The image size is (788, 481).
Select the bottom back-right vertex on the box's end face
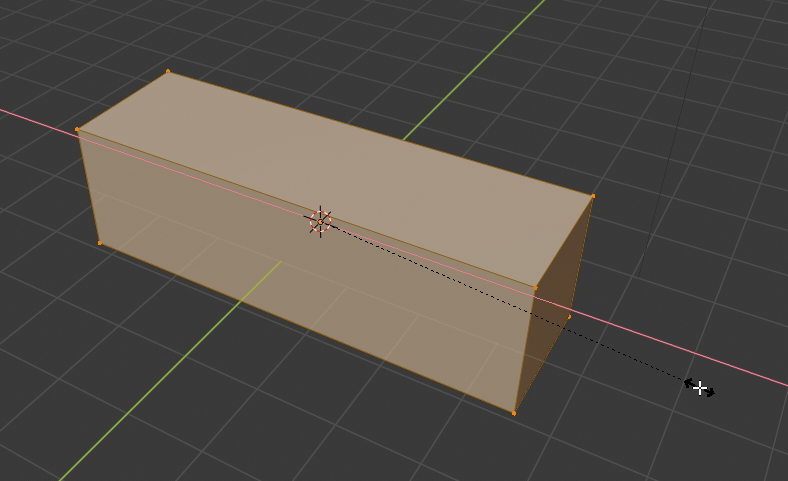click(569, 317)
